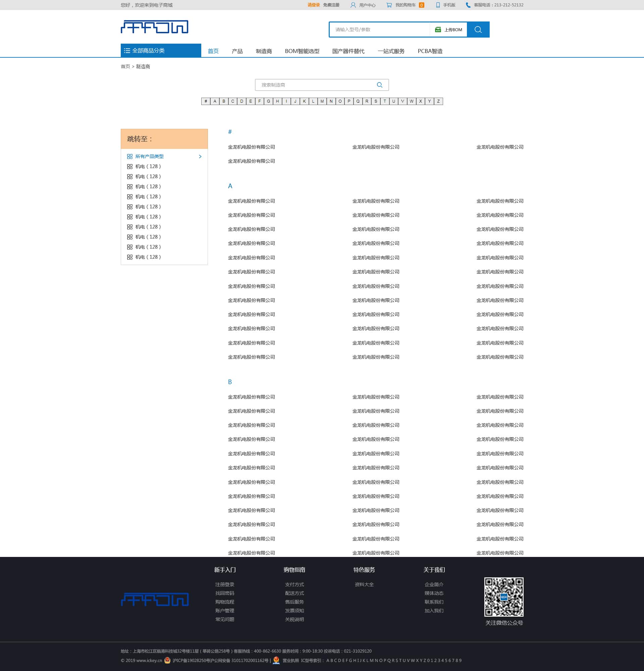Go to the PCBA智造 nav tab
This screenshot has height=671, width=644.
[430, 51]
